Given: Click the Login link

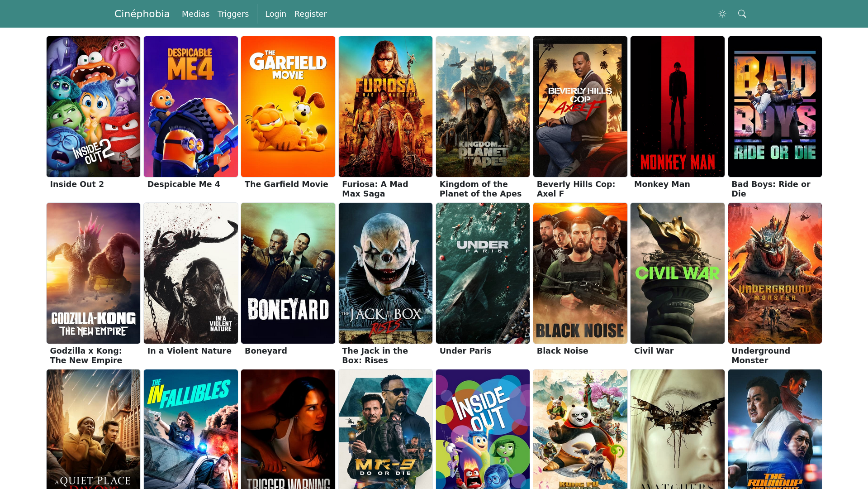Looking at the screenshot, I should (275, 14).
